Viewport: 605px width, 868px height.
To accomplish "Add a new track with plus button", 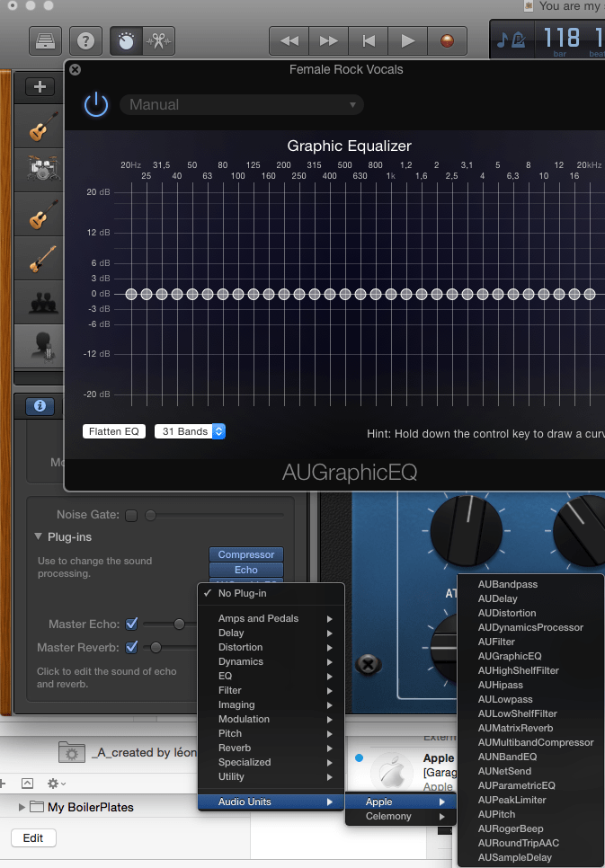I will pos(40,87).
